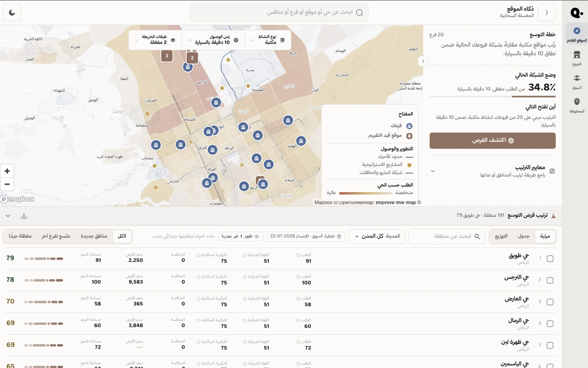Click the ranking criteria icon beside معايير الترتيب
This screenshot has width=588, height=368.
tap(552, 171)
